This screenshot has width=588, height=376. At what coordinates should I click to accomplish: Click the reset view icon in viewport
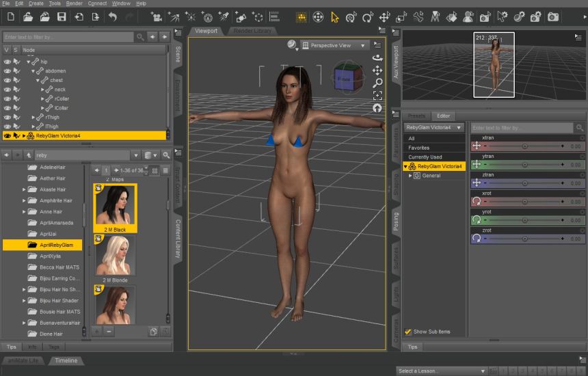click(x=377, y=108)
